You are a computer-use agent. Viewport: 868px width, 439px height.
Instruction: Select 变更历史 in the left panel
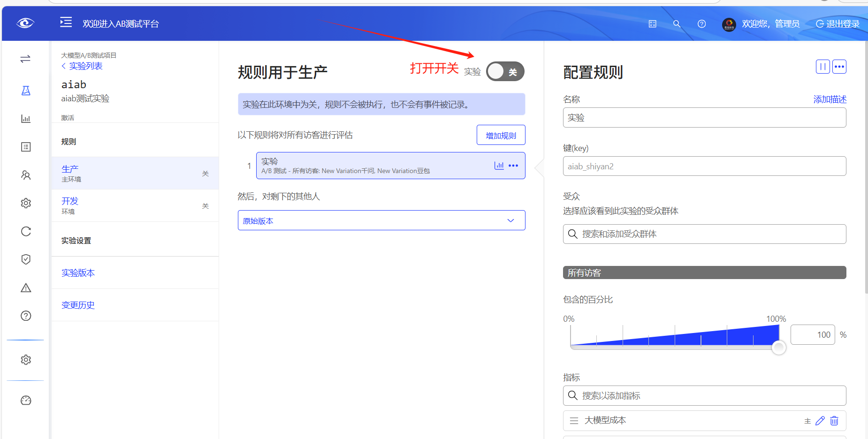click(78, 305)
